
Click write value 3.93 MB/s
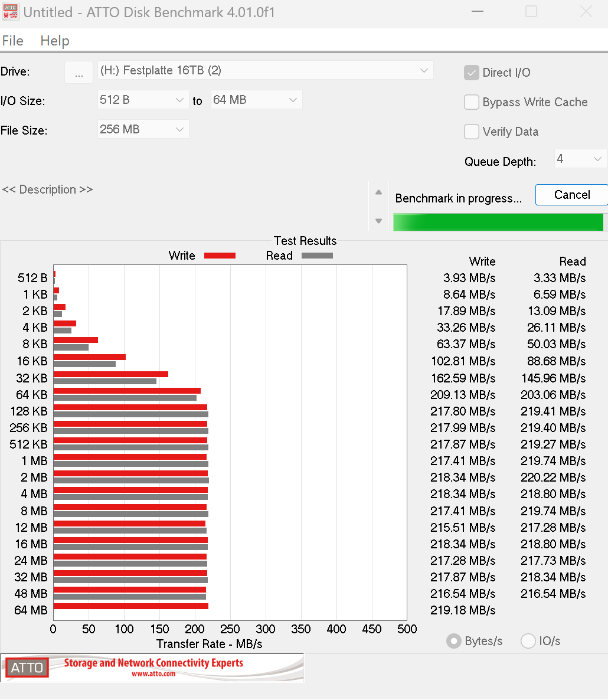click(x=469, y=277)
